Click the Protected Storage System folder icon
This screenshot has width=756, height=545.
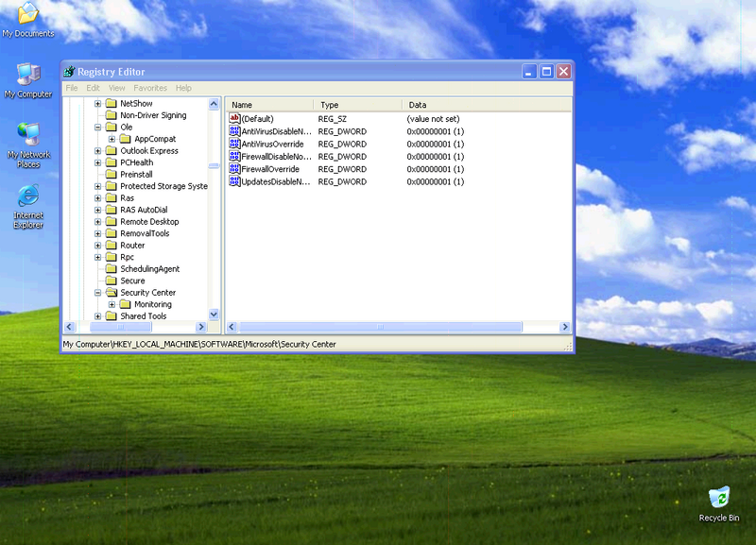(x=112, y=186)
